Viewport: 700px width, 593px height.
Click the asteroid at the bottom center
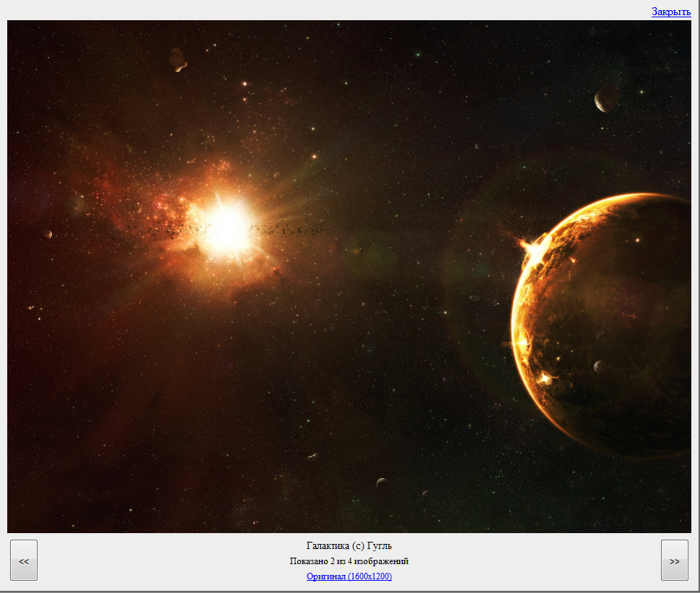point(381,483)
